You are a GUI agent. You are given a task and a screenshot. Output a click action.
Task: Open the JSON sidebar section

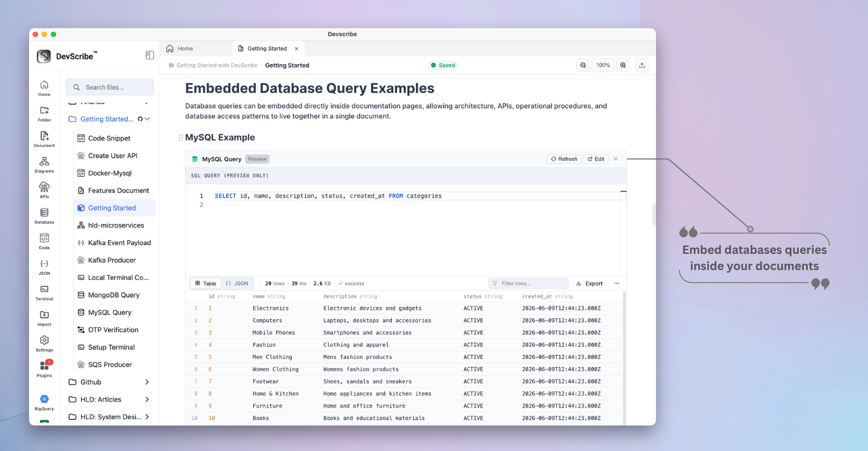click(x=44, y=267)
